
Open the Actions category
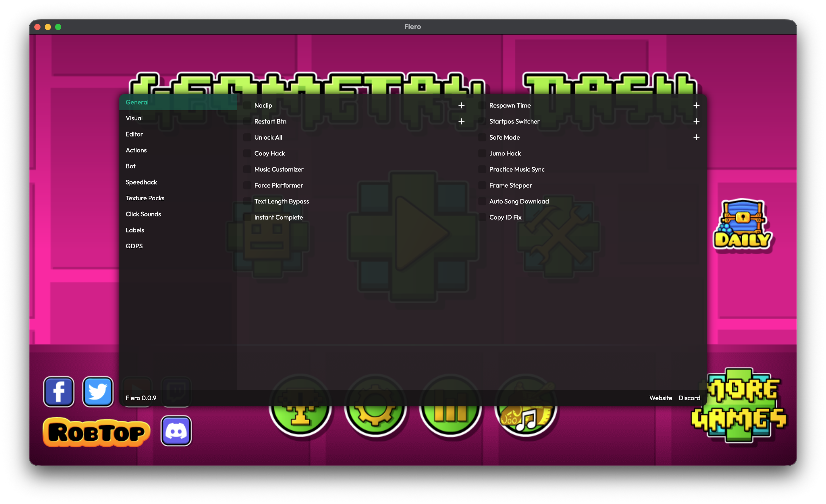point(178,150)
